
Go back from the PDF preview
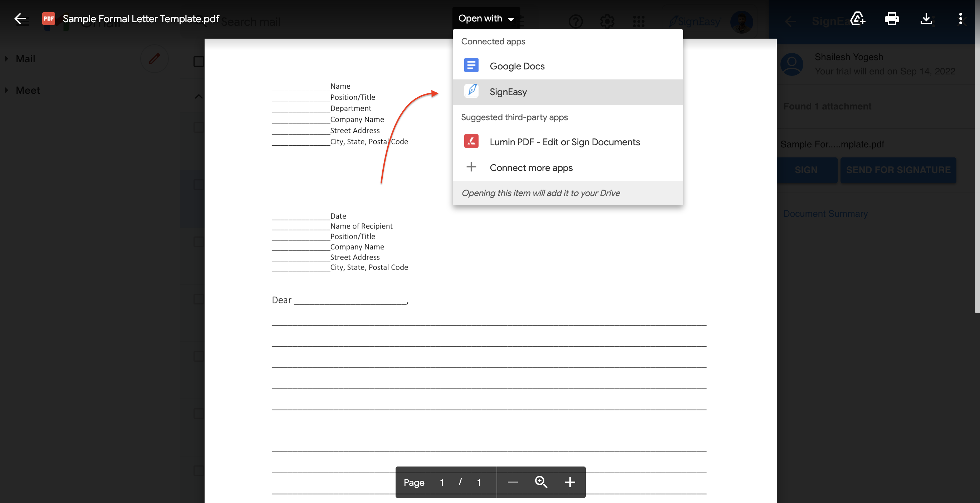pyautogui.click(x=20, y=18)
